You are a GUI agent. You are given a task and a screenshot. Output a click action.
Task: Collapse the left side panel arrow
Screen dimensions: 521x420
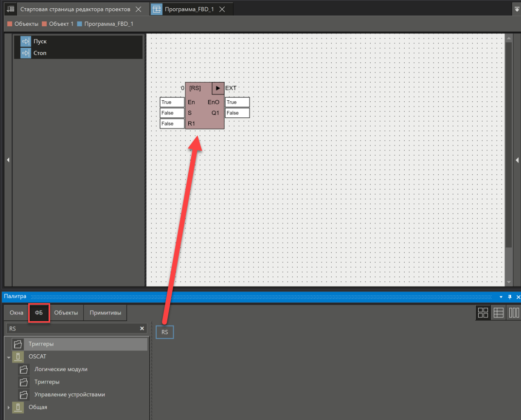[x=8, y=160]
